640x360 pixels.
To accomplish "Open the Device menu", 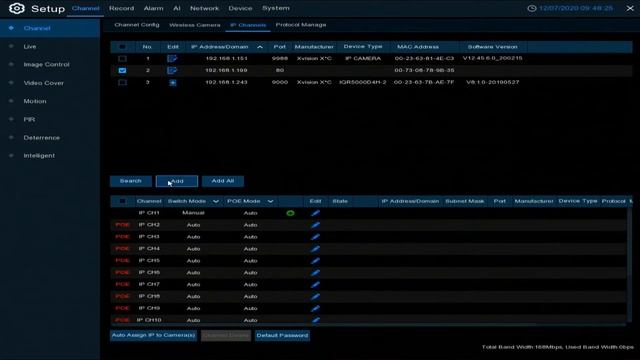I will click(x=240, y=8).
